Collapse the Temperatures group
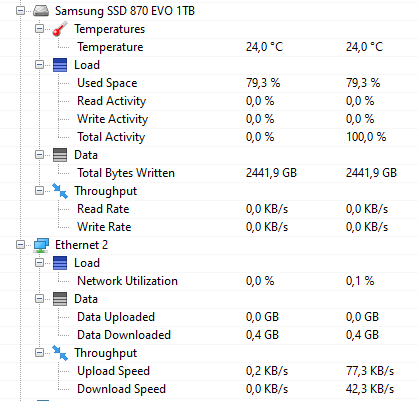The height and width of the screenshot is (401, 418). [x=39, y=29]
